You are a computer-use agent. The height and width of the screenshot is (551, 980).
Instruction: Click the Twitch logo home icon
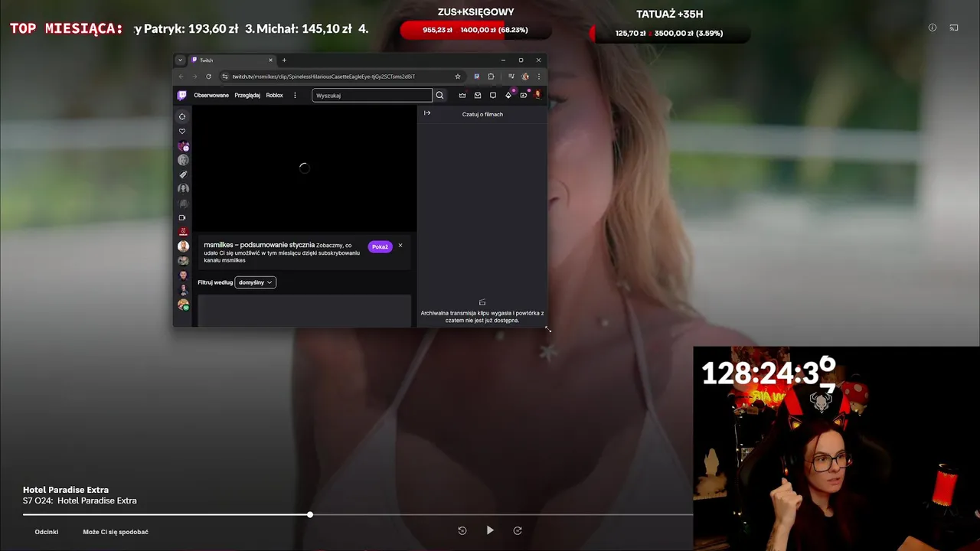[x=181, y=96]
